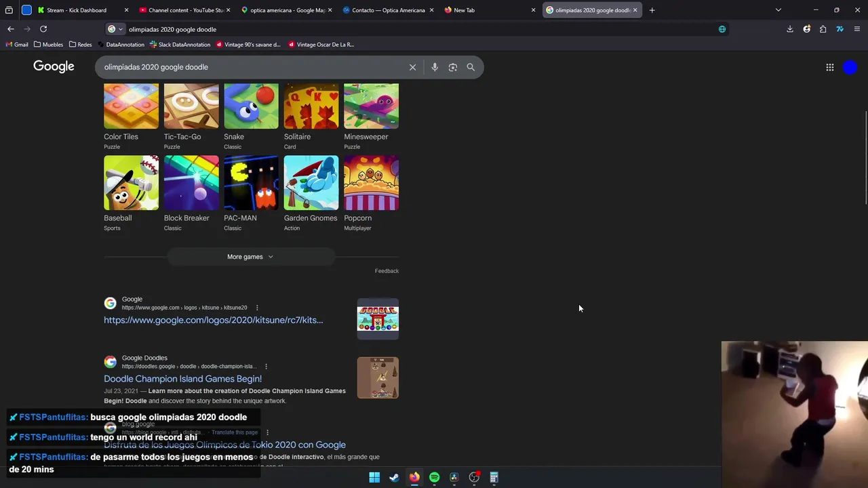The image size is (868, 488).
Task: Open Spotify from the taskbar
Action: (434, 477)
